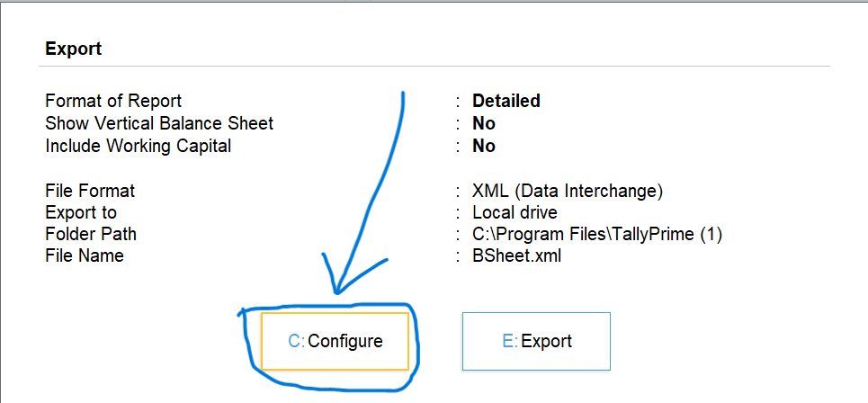Open the File Format XML option
The height and width of the screenshot is (403, 868).
pos(567,191)
